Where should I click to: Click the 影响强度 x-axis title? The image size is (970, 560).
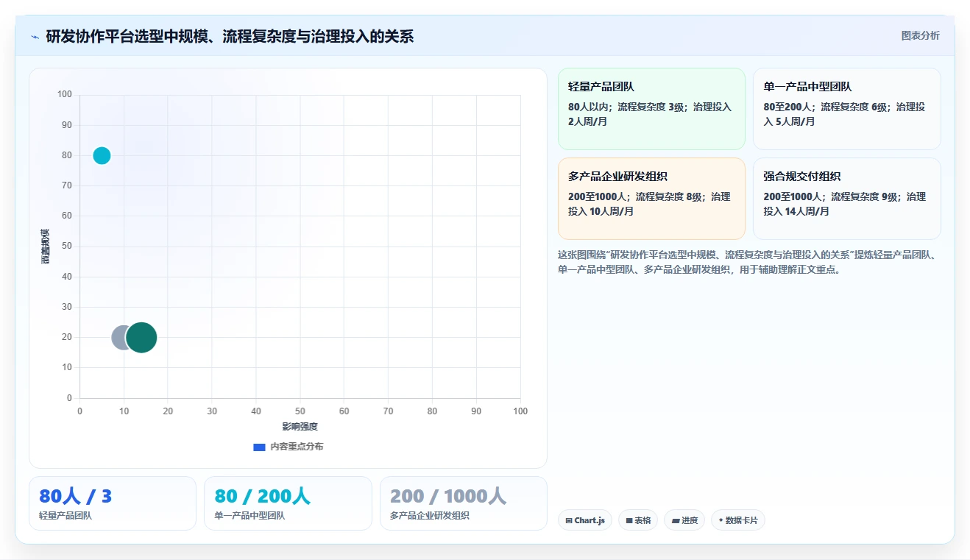click(x=300, y=427)
